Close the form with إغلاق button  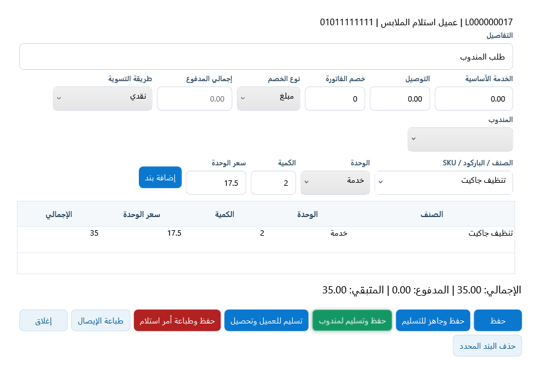tap(43, 320)
